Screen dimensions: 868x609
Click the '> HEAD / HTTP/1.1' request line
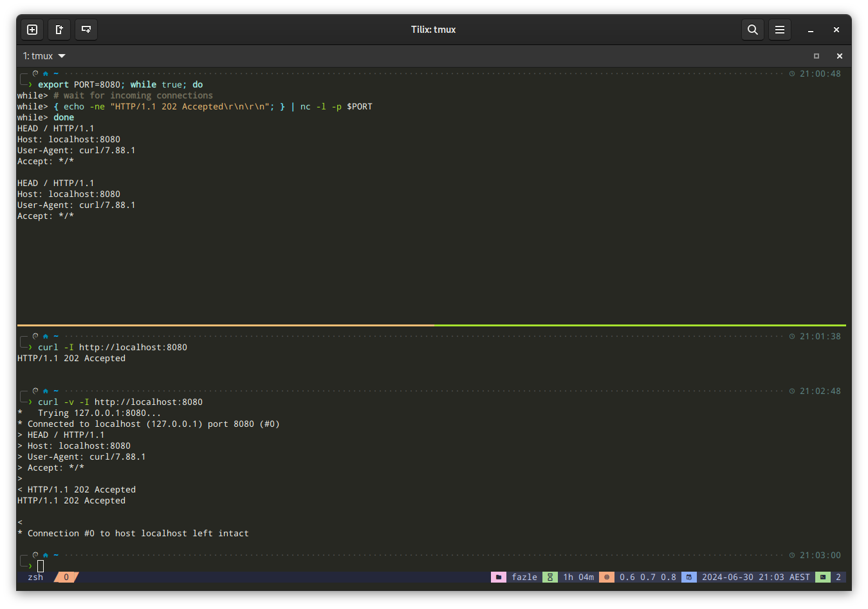click(61, 435)
